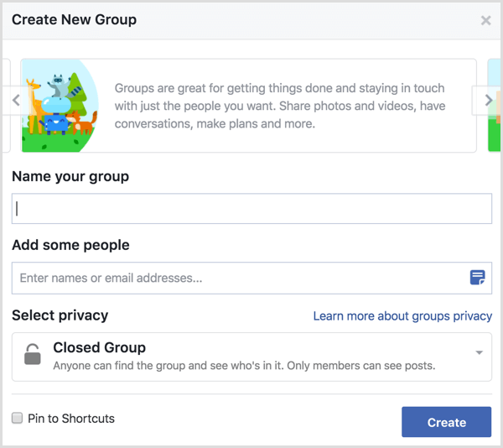503x448 pixels.
Task: Expand the Closed Group privacy selector
Action: (251, 357)
